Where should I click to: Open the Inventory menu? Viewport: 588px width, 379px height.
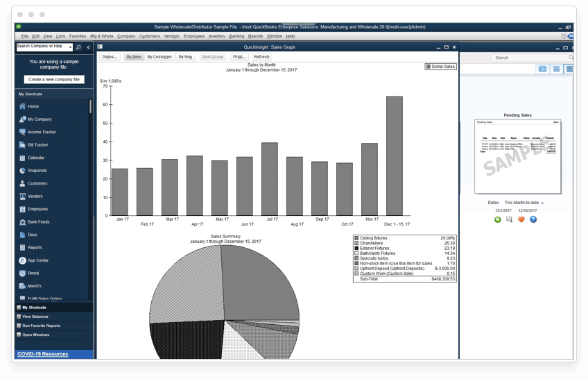217,36
